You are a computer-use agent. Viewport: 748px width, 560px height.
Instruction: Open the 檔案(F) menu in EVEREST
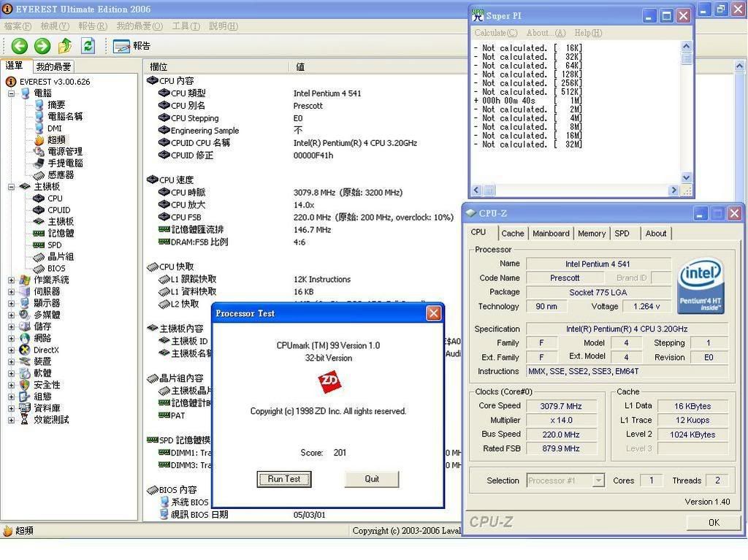click(x=18, y=26)
